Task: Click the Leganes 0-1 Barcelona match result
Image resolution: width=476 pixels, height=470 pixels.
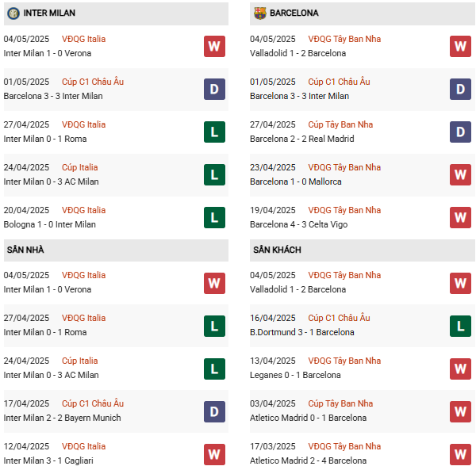Action: pos(295,375)
